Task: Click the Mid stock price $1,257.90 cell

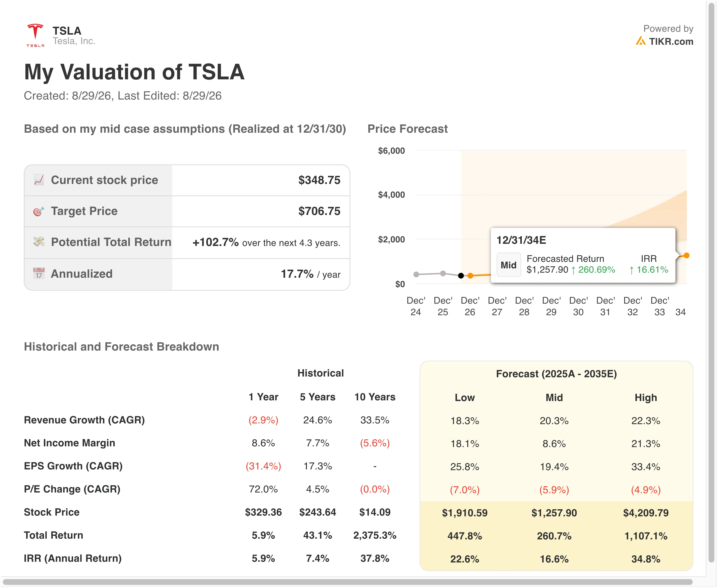Action: tap(554, 513)
